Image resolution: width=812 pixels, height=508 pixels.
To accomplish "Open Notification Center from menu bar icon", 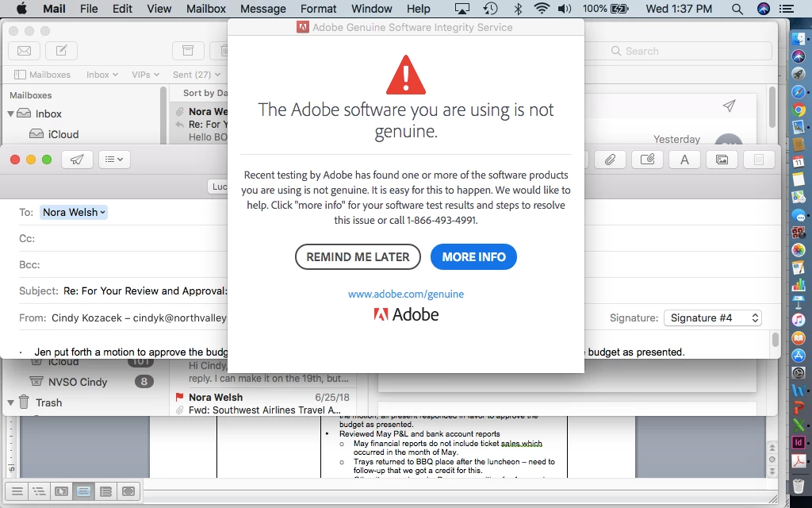I will pyautogui.click(x=787, y=8).
